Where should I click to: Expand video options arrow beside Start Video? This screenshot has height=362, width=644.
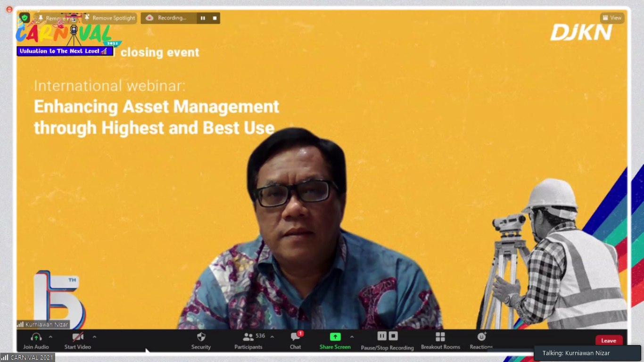[x=94, y=337]
